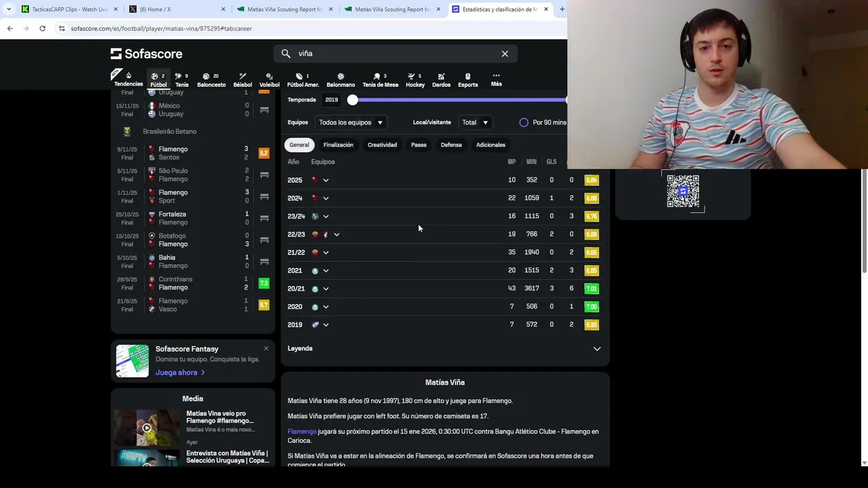
Task: Close the Estadísticas y clasificación browser tab
Action: pyautogui.click(x=546, y=9)
